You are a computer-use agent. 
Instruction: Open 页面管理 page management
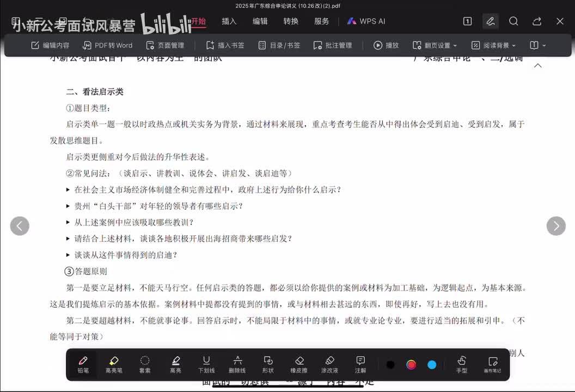(165, 45)
